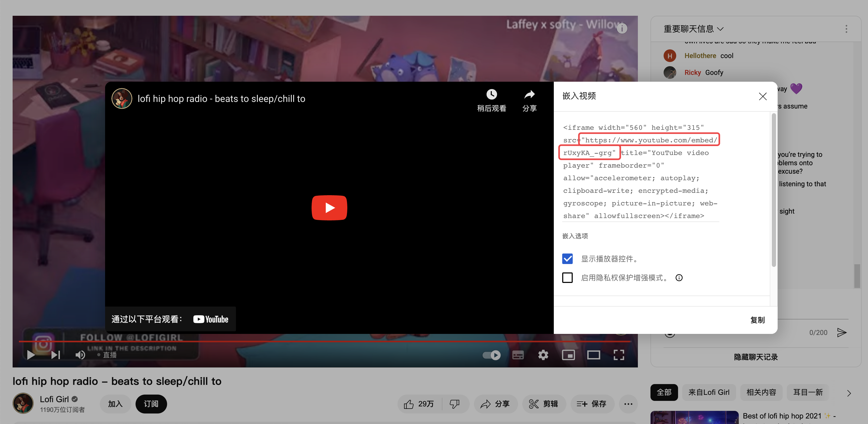The width and height of the screenshot is (868, 424).
Task: Switch to miniplayer mode
Action: point(568,355)
